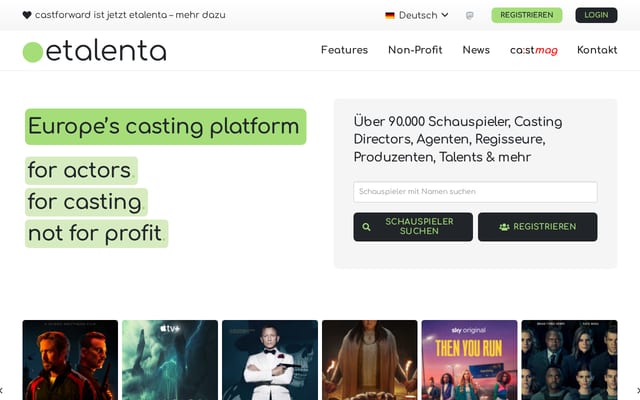
Task: Click the 'not for profit' text
Action: (96, 233)
